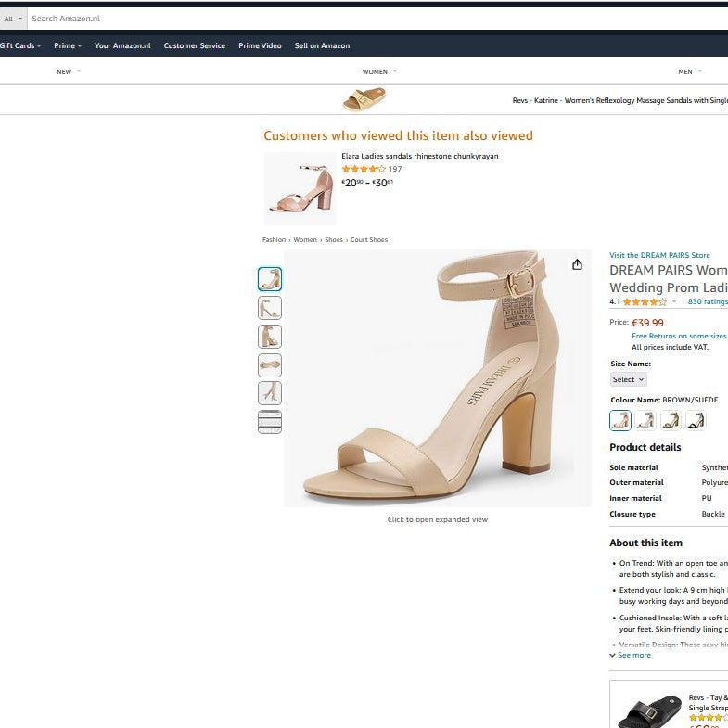Select the fourth product thumbnail top view
The height and width of the screenshot is (728, 728).
270,365
